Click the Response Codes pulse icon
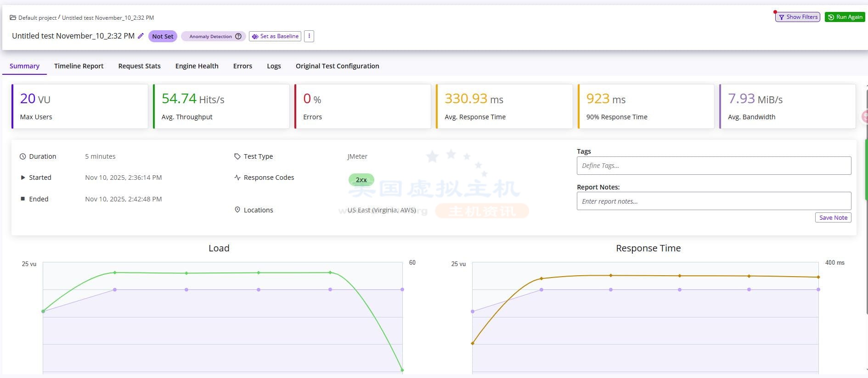 (x=237, y=178)
